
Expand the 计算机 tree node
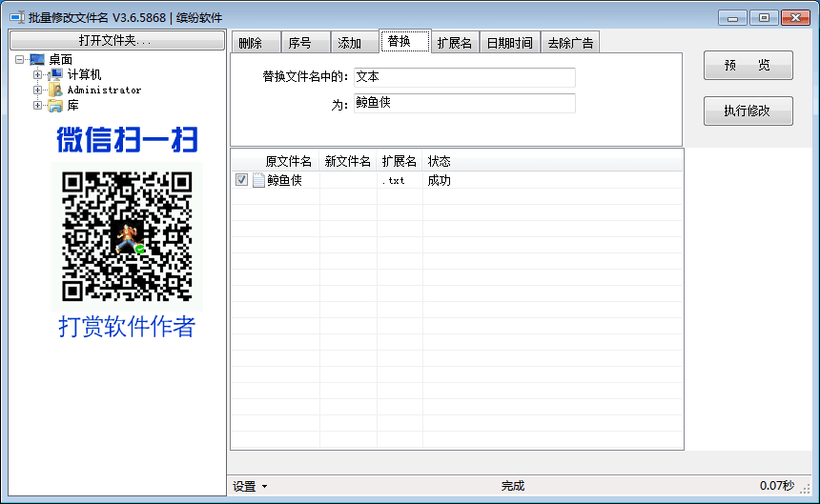point(37,74)
